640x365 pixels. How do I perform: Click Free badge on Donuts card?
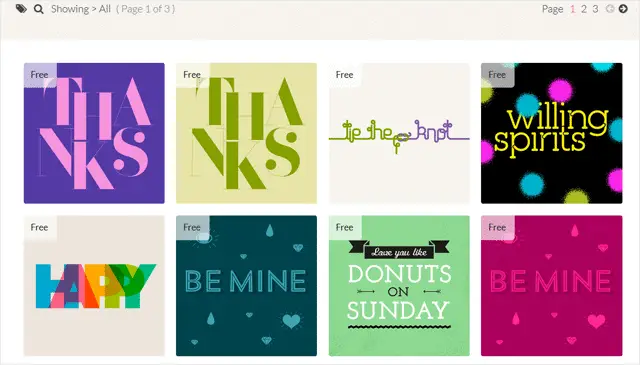[344, 227]
